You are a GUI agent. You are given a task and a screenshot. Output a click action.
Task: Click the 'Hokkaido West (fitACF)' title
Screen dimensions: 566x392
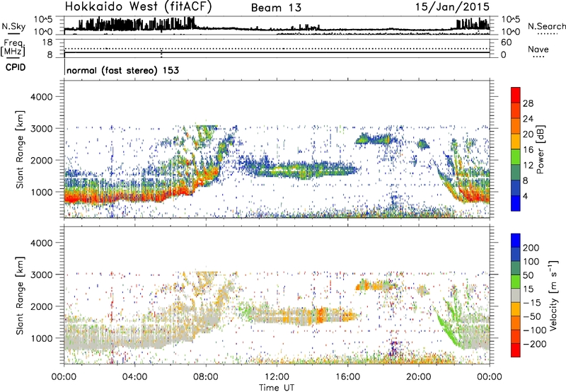(x=138, y=6)
